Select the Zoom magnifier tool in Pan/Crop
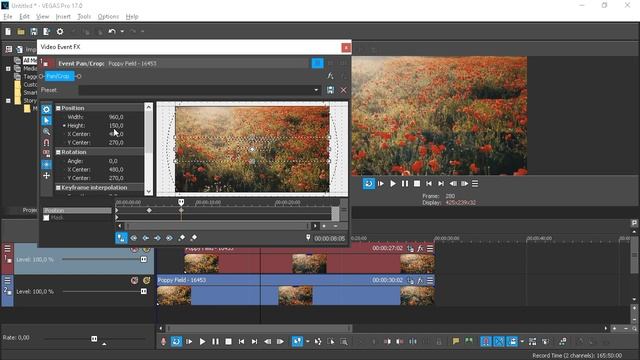The image size is (640, 360). point(46,131)
